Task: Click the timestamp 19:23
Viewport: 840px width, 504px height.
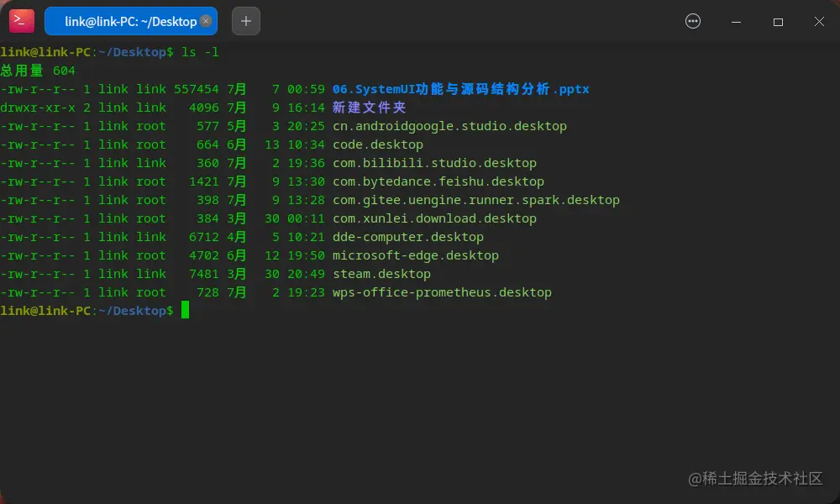Action: coord(306,292)
